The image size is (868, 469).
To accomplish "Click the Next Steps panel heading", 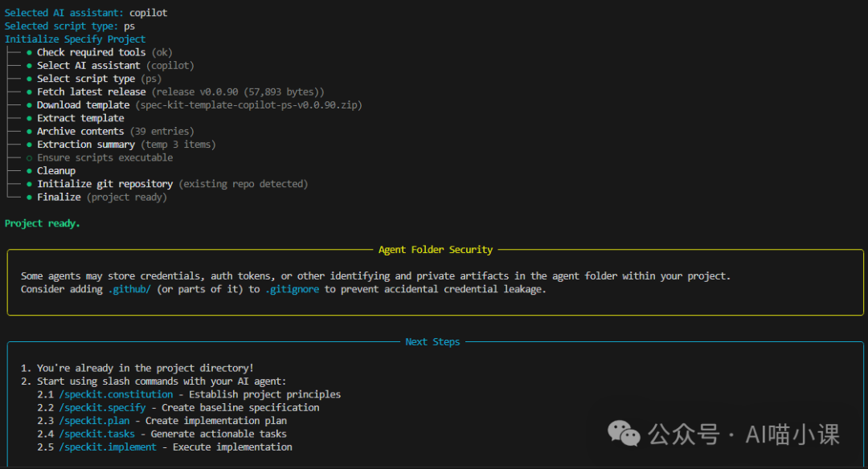I will 432,342.
